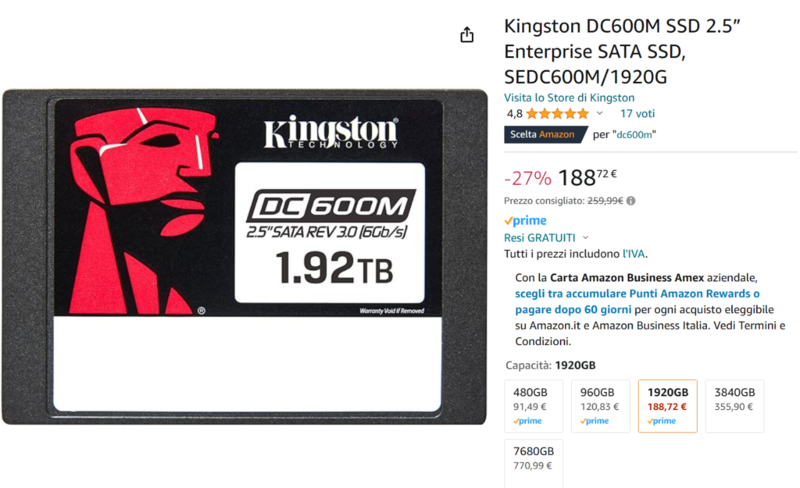
Task: Select the 480GB capacity option
Action: click(x=534, y=406)
